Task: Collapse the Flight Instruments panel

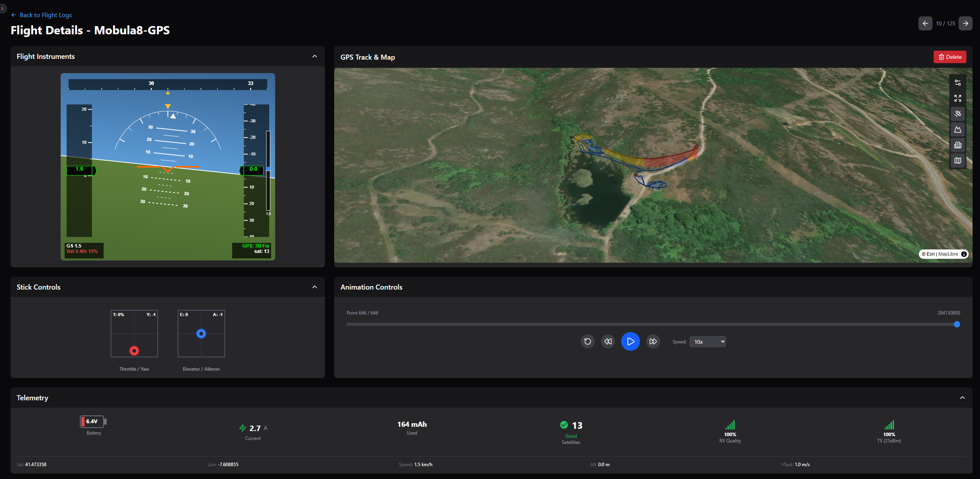Action: (315, 57)
